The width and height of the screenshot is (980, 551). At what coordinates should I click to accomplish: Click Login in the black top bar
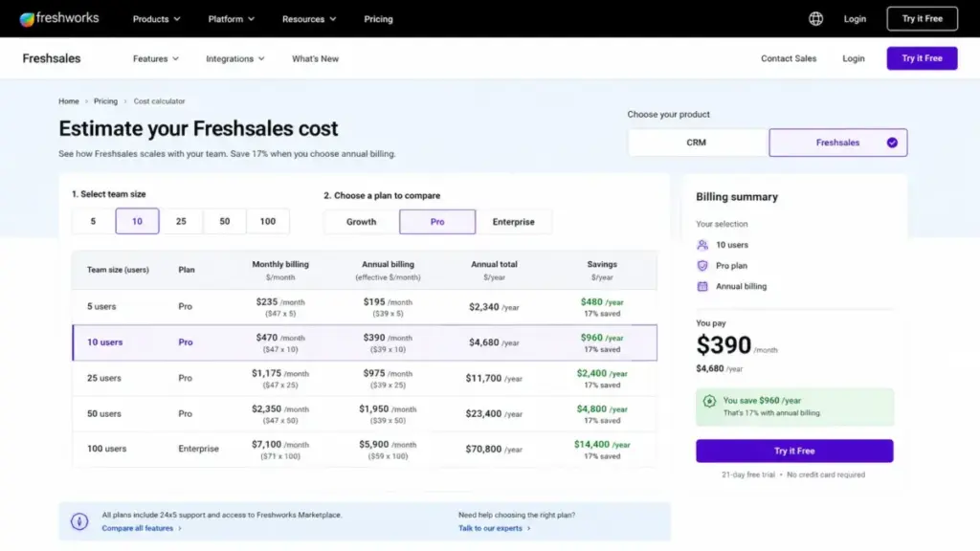[x=855, y=19]
